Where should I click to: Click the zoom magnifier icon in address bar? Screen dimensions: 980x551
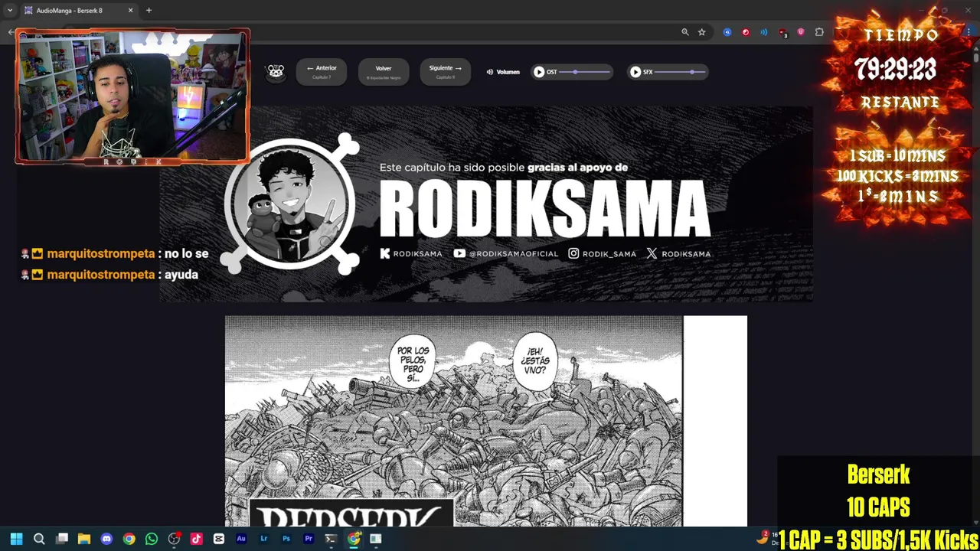[685, 32]
